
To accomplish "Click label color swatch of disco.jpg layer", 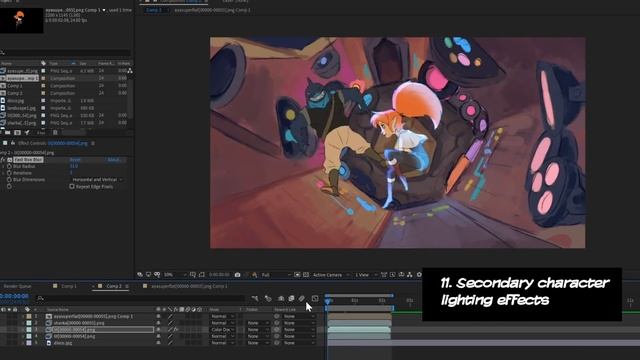I will (x=29, y=343).
